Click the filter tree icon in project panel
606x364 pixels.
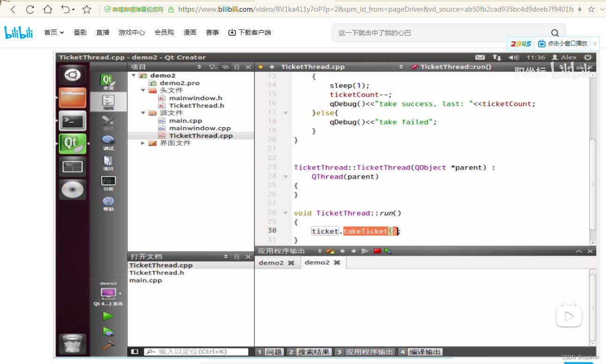coord(213,67)
